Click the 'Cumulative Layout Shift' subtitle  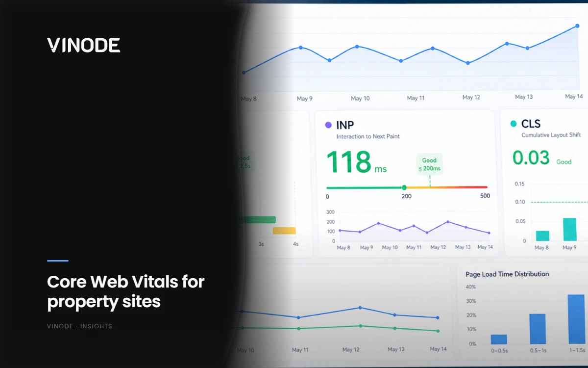pos(551,135)
